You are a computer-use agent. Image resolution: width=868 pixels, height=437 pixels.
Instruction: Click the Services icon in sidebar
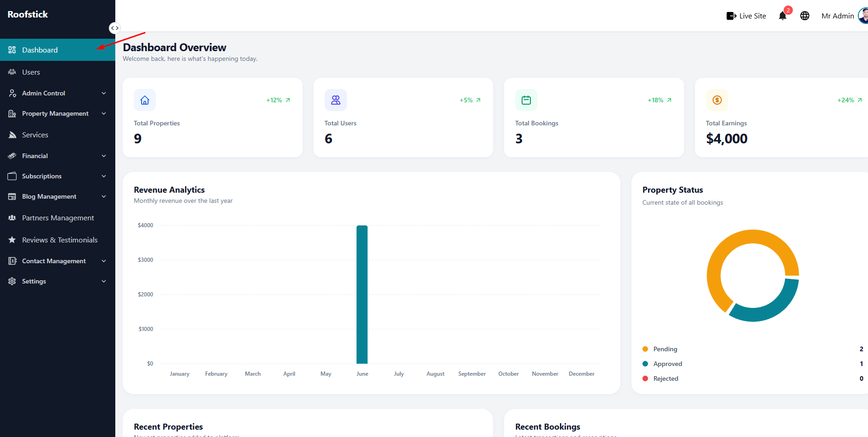[x=12, y=135]
